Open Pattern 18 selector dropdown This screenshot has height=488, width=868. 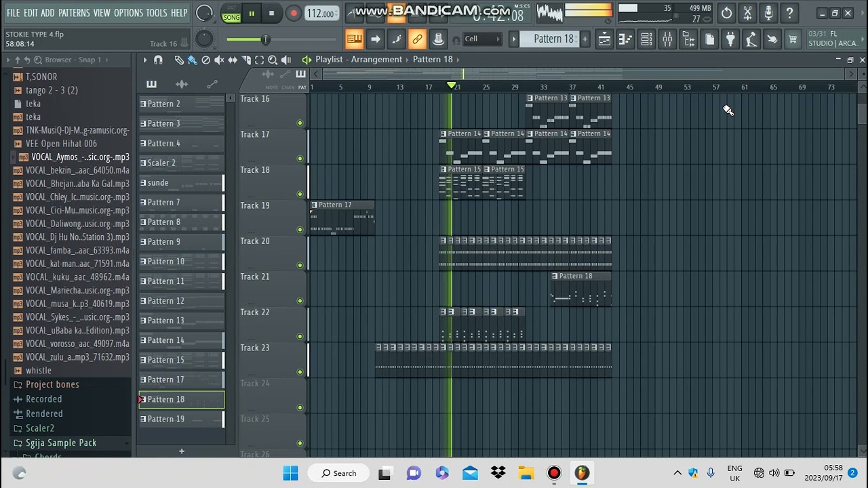pos(553,39)
